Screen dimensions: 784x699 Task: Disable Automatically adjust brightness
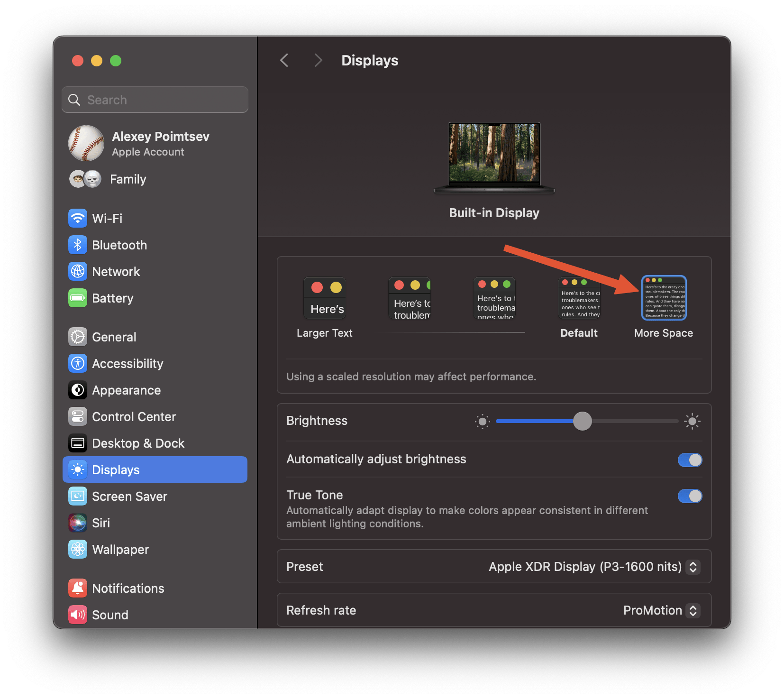[x=690, y=460]
